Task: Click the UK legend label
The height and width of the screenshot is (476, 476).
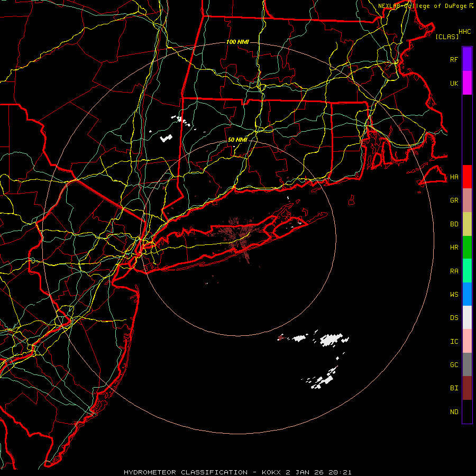Action: [x=454, y=83]
